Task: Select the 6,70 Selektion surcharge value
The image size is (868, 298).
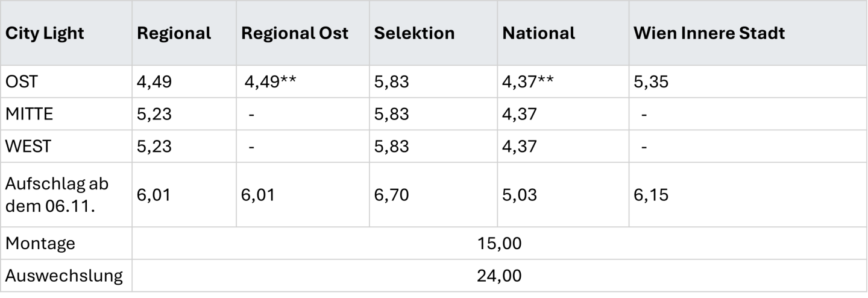Action: (391, 195)
